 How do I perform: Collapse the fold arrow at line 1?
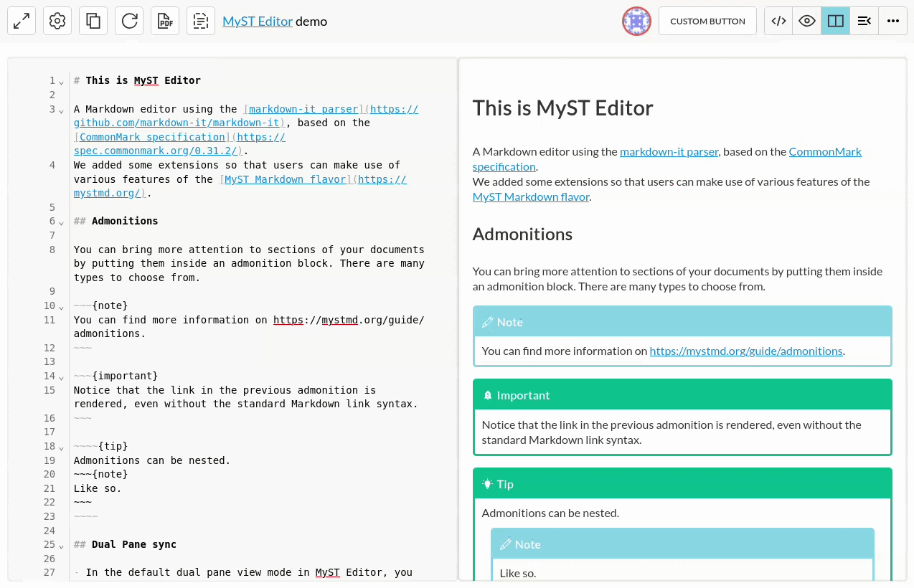click(62, 82)
